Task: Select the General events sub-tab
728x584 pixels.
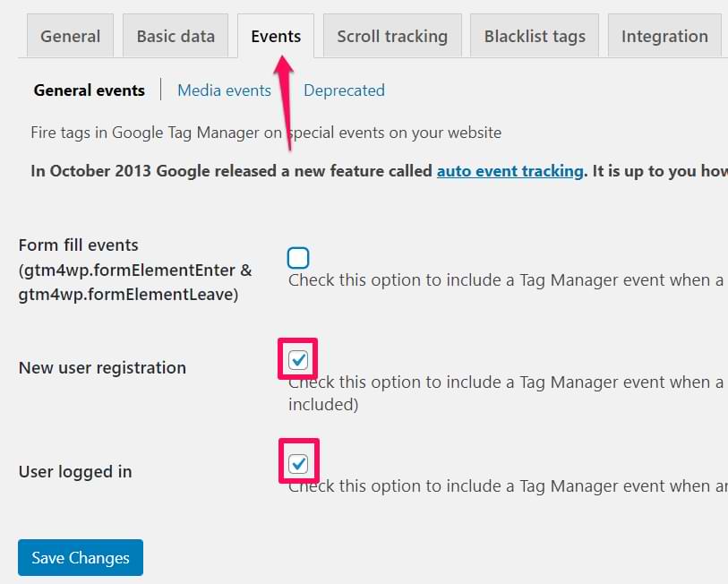Action: pos(89,90)
